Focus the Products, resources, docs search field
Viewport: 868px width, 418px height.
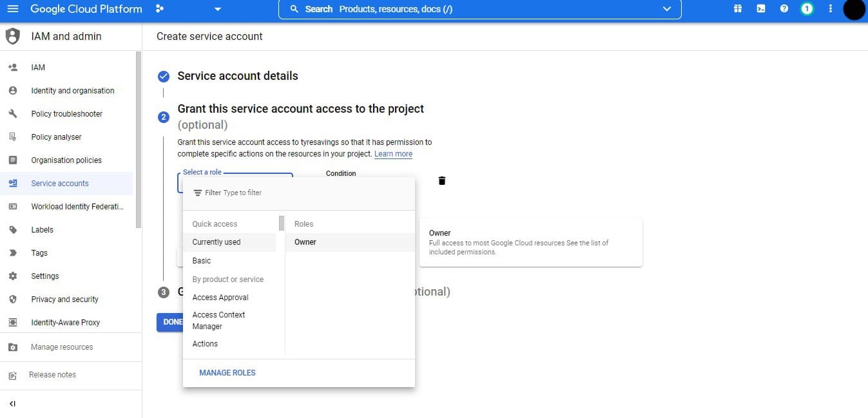[479, 9]
